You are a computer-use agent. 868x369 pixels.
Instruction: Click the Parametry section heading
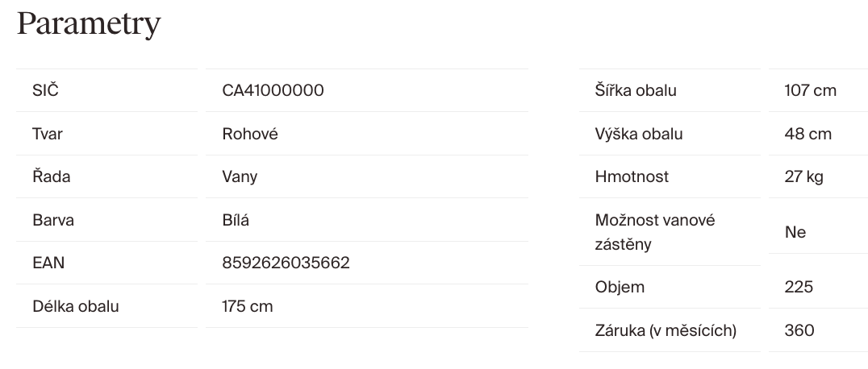pos(89,24)
